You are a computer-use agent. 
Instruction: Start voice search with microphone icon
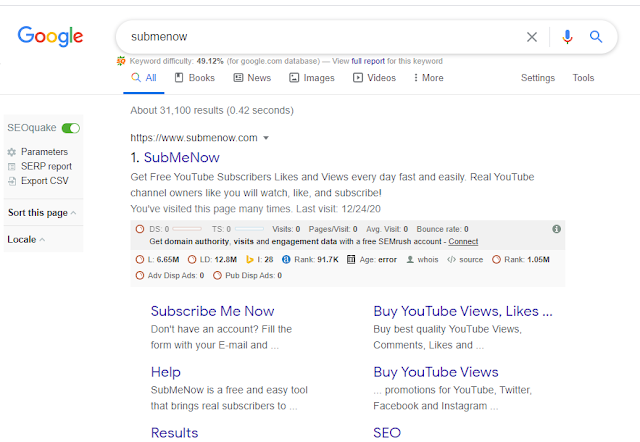567,37
